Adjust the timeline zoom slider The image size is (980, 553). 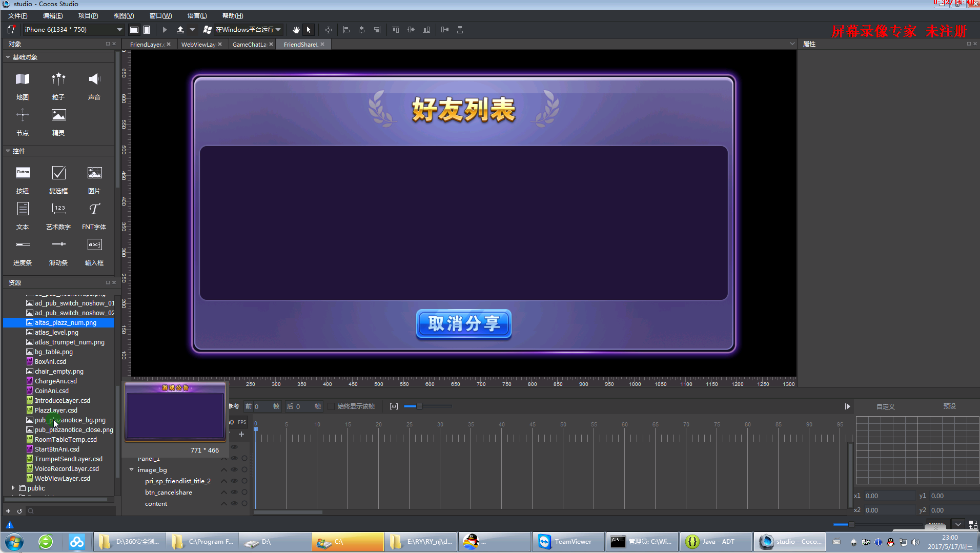pos(419,406)
